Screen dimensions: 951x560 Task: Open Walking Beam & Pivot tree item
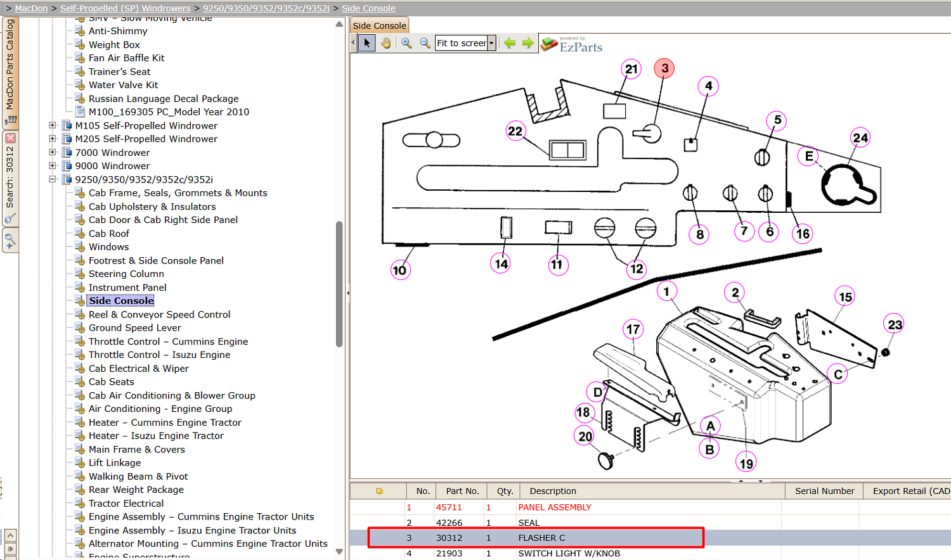(x=138, y=476)
